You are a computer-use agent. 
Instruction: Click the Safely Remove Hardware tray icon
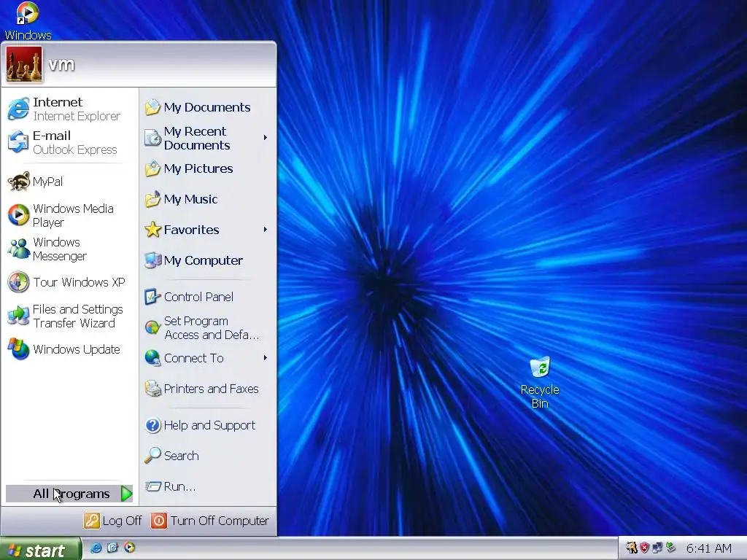click(x=671, y=548)
